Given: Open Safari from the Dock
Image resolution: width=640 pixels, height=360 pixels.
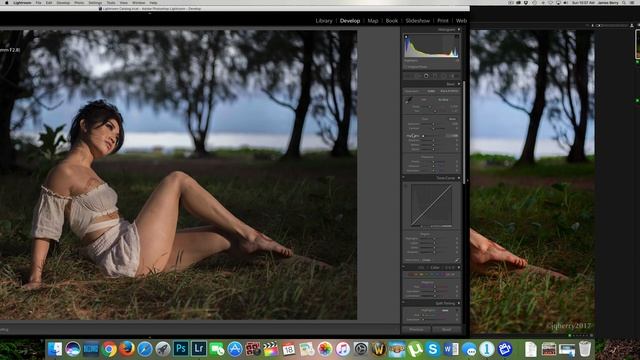Looking at the screenshot, I should coord(145,349).
